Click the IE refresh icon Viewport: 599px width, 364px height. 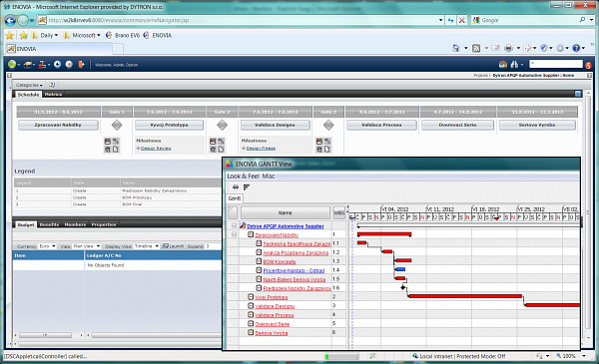click(451, 20)
